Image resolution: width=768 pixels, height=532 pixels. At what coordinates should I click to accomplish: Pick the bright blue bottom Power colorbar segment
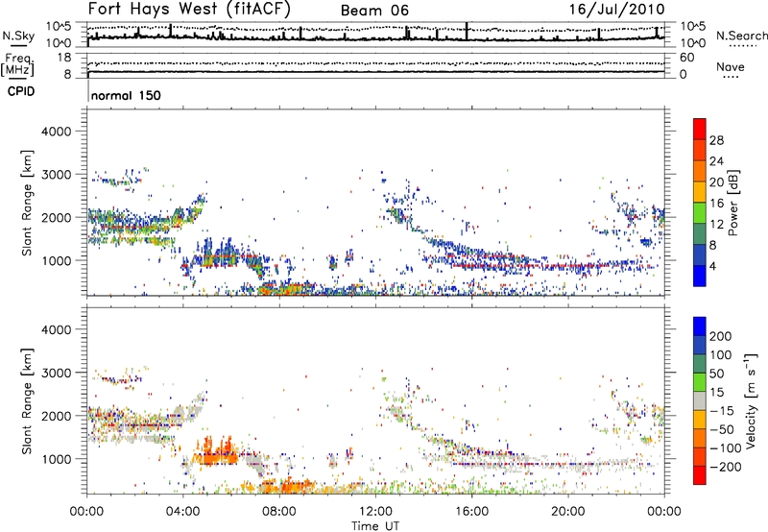coord(700,277)
